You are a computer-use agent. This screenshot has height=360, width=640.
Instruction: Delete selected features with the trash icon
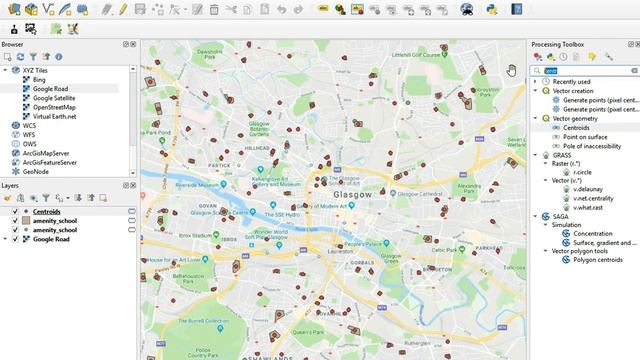(214, 9)
